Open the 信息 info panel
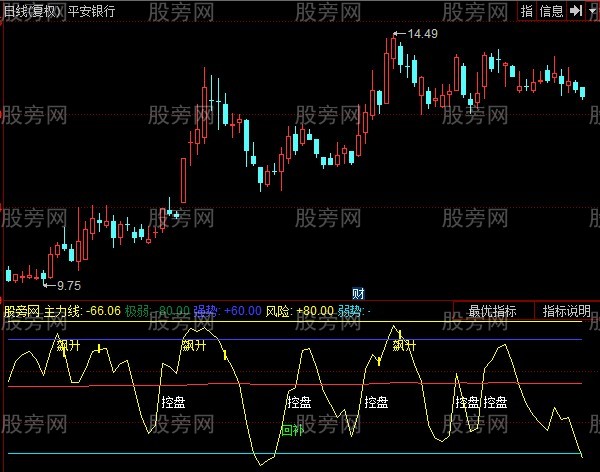Viewport: 600px width, 472px height. (x=552, y=10)
